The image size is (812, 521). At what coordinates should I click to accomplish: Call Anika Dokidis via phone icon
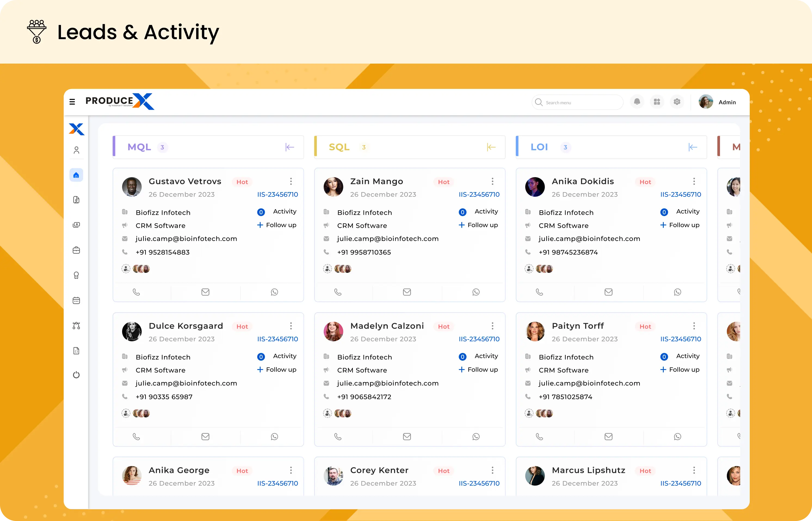tap(539, 292)
